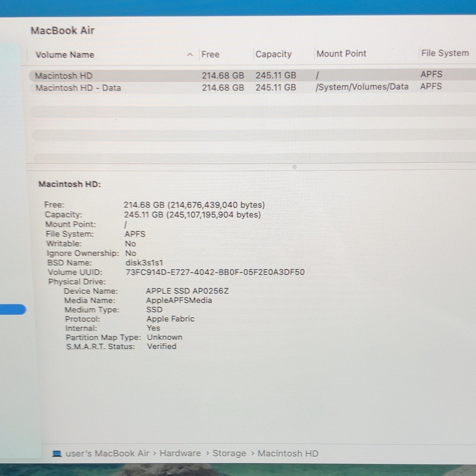
Task: Click Macintosh HD in the path bar
Action: click(x=288, y=453)
